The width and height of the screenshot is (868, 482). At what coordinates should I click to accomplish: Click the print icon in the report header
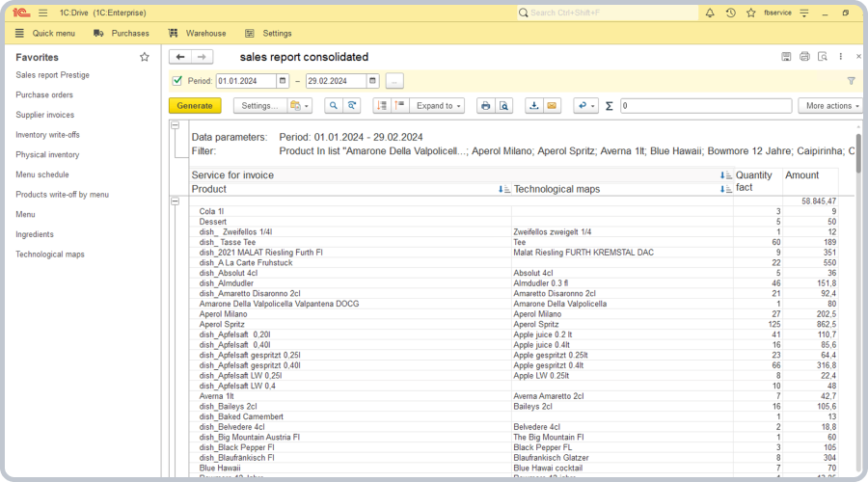tap(804, 57)
